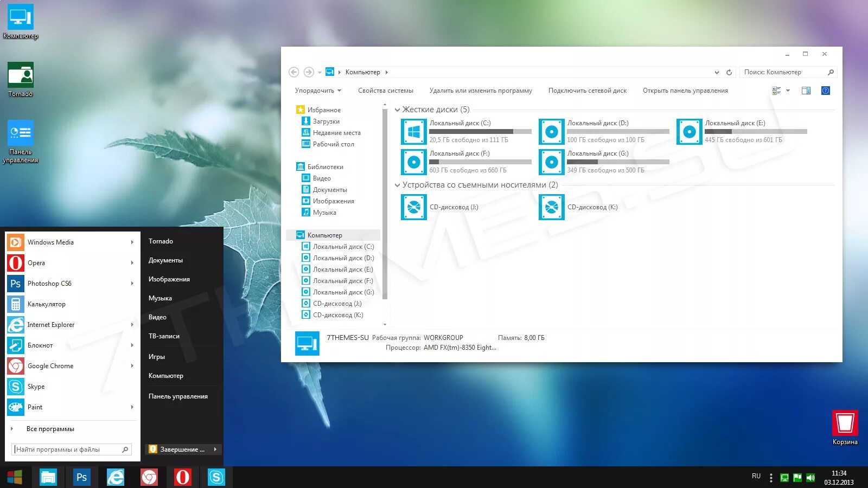Open address bar history dropdown
Viewport: 868px width, 488px height.
717,72
